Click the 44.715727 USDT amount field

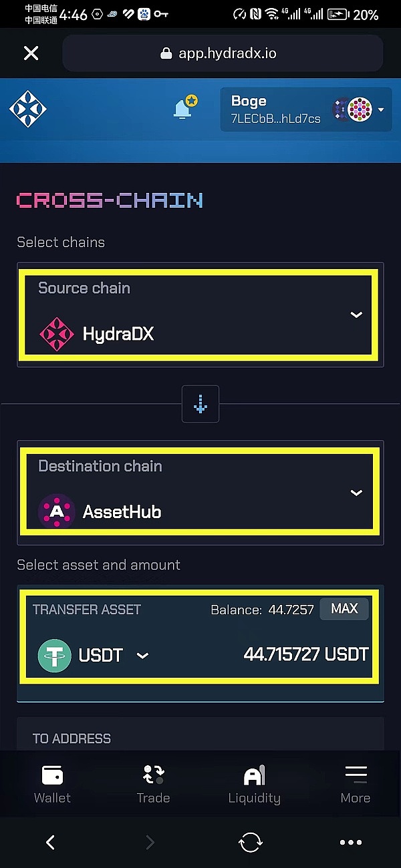[305, 654]
